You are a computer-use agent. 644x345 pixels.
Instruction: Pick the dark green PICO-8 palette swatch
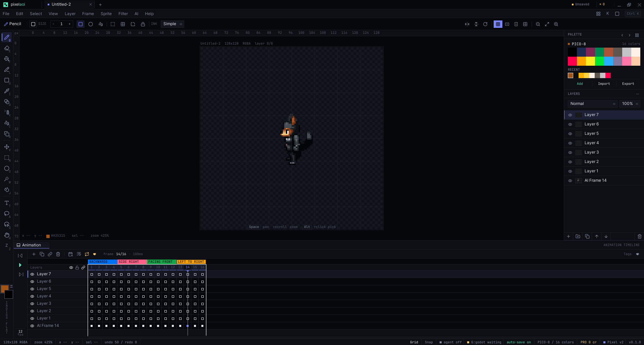point(599,52)
